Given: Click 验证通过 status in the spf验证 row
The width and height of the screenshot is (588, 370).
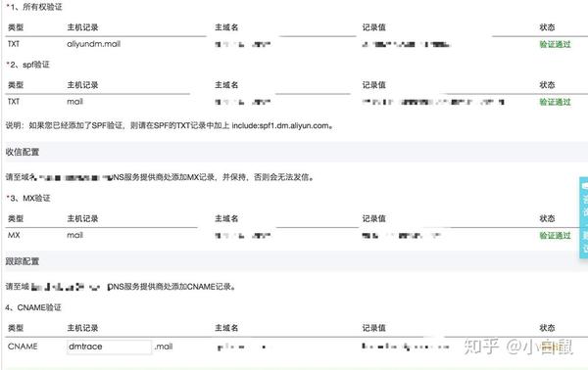Looking at the screenshot, I should tap(555, 102).
